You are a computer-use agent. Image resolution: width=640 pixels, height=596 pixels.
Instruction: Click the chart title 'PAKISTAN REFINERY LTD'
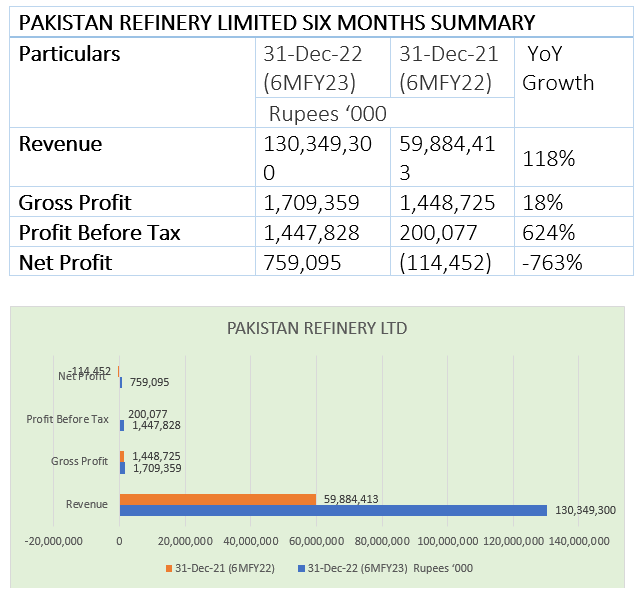(x=317, y=328)
